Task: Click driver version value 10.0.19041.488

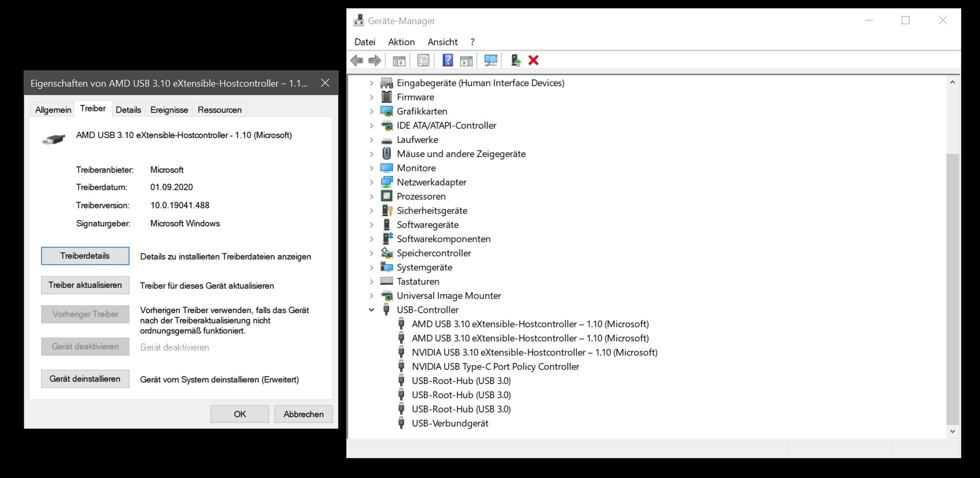Action: click(x=180, y=205)
